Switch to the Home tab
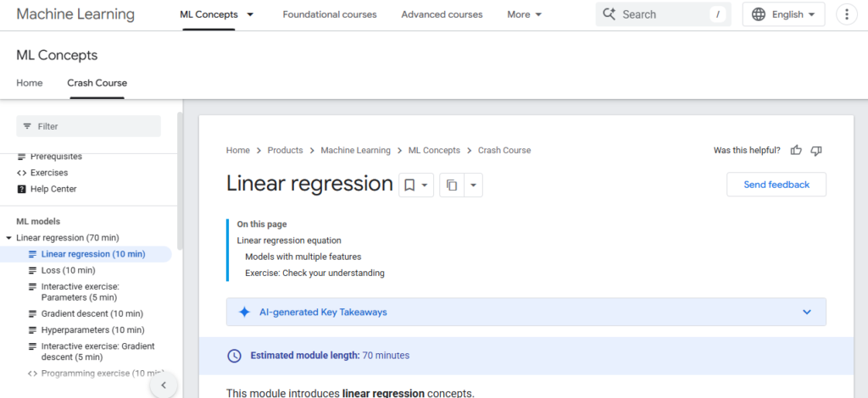The height and width of the screenshot is (398, 868). (x=30, y=83)
